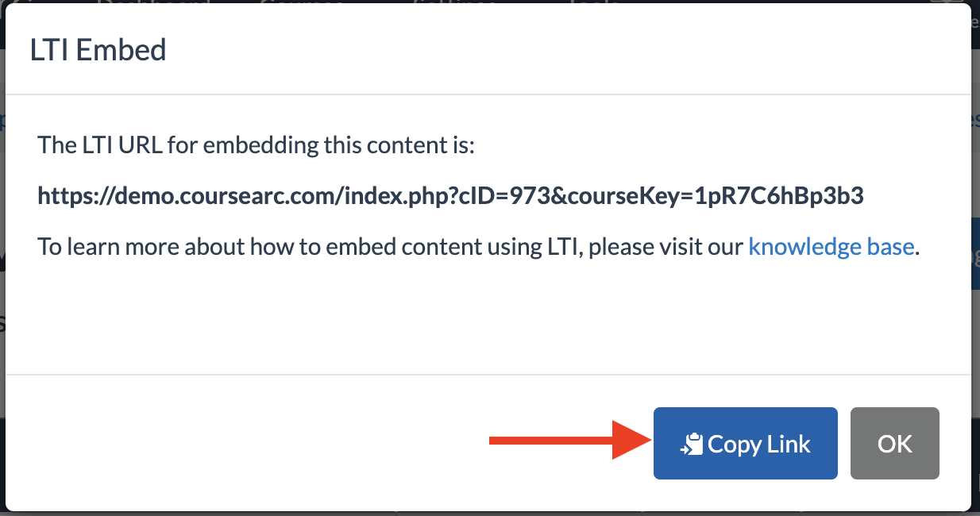Click the clipboard icon on Copy Link
The height and width of the screenshot is (516, 980).
point(693,445)
